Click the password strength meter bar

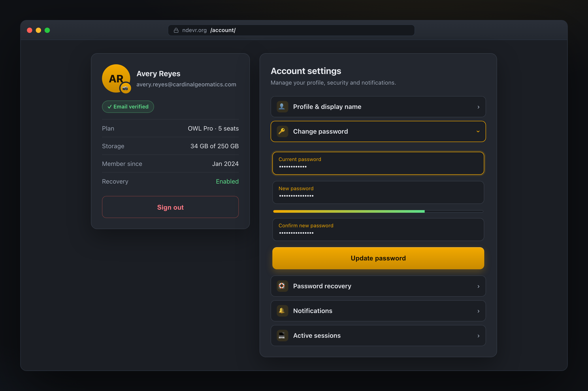[378, 211]
